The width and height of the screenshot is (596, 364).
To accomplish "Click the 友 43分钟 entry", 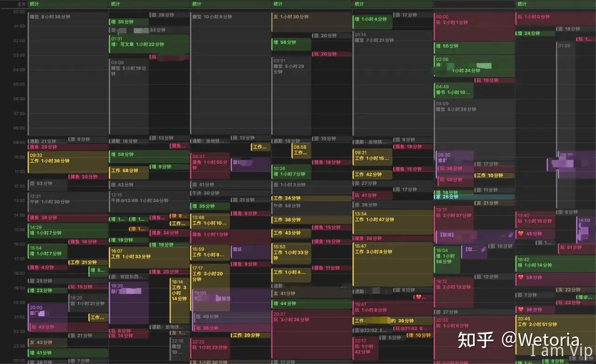I will pyautogui.click(x=47, y=343).
